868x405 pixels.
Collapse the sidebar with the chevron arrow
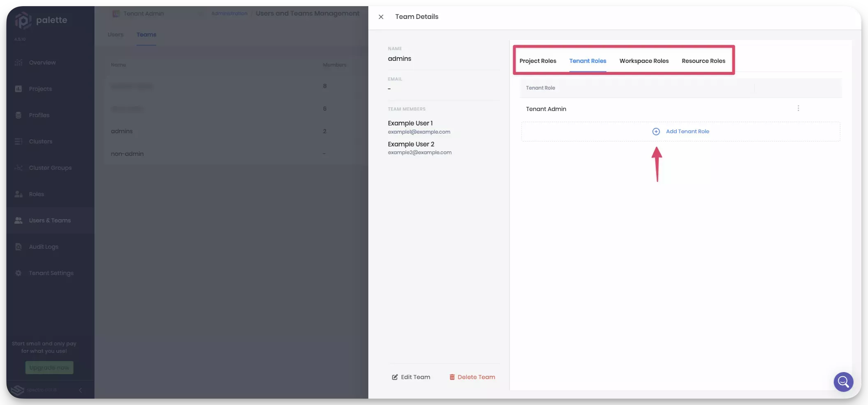80,390
